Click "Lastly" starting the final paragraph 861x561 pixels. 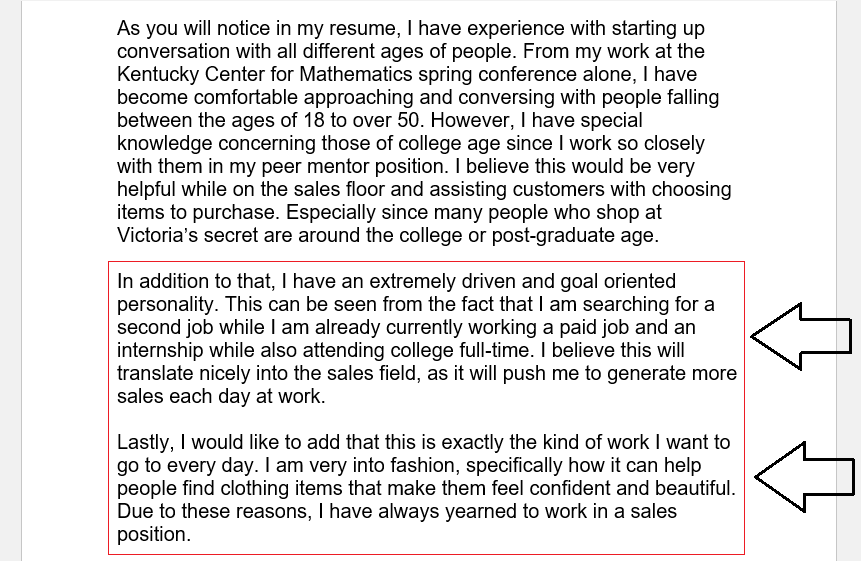145,443
